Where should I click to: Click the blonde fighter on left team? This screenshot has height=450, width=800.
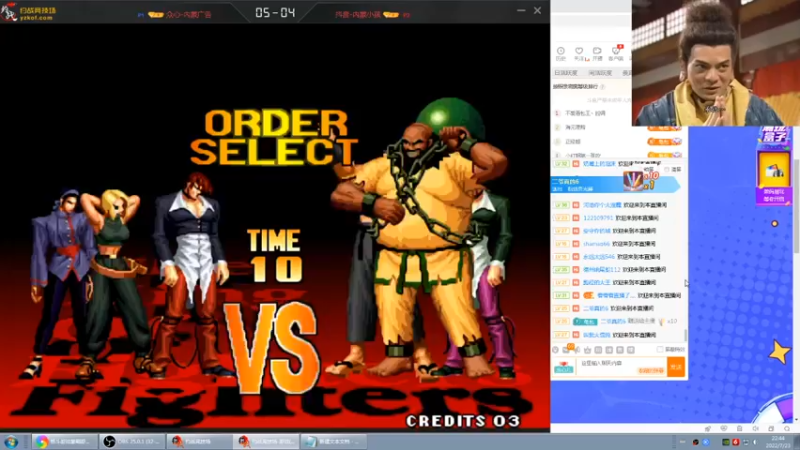point(114,281)
